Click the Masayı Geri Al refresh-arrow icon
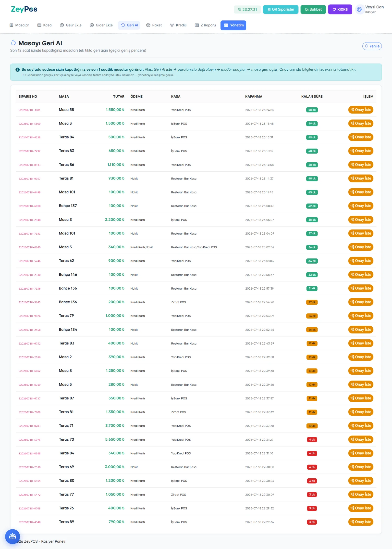This screenshot has height=549, width=392. (x=13, y=43)
